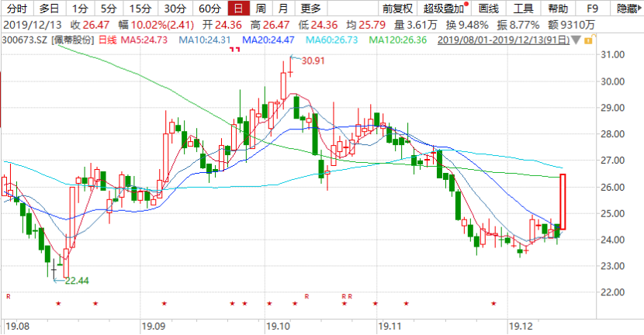This screenshot has height=335, width=644.
Task: Click the high price 高 26.47
Action: 270,25
